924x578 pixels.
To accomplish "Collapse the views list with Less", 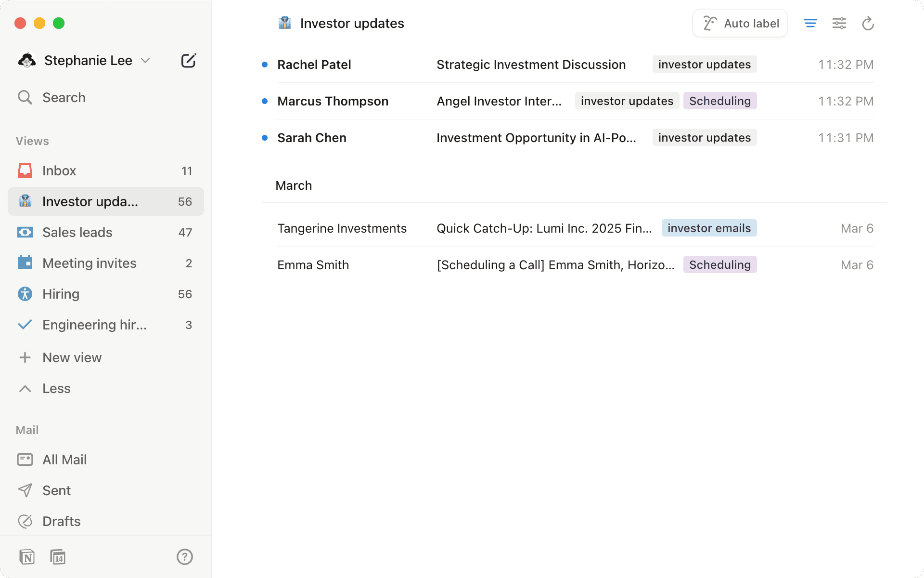I will coord(56,388).
